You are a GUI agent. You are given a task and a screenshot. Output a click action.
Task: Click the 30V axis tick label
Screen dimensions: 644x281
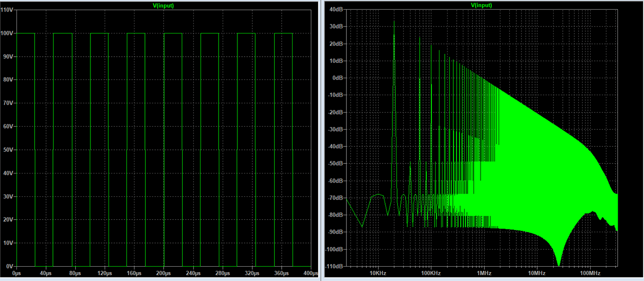click(8, 196)
